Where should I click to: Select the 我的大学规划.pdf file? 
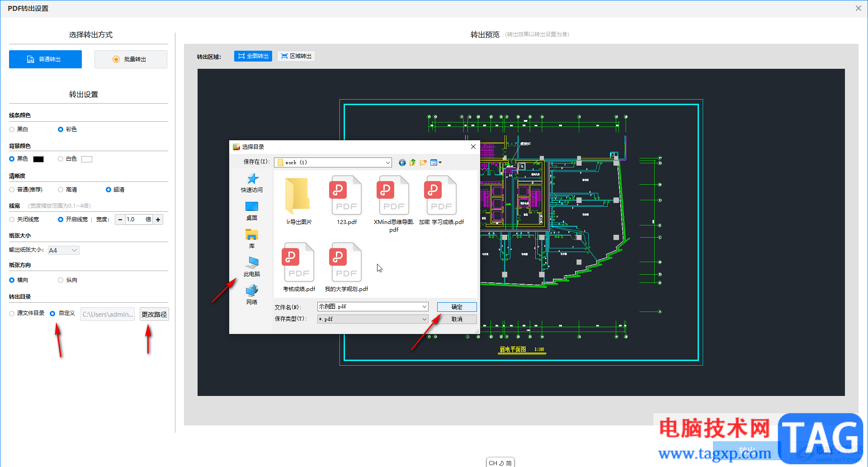pos(346,267)
